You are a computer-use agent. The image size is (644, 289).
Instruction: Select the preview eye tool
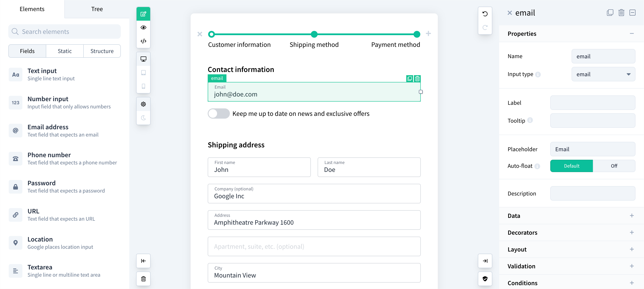(x=143, y=27)
